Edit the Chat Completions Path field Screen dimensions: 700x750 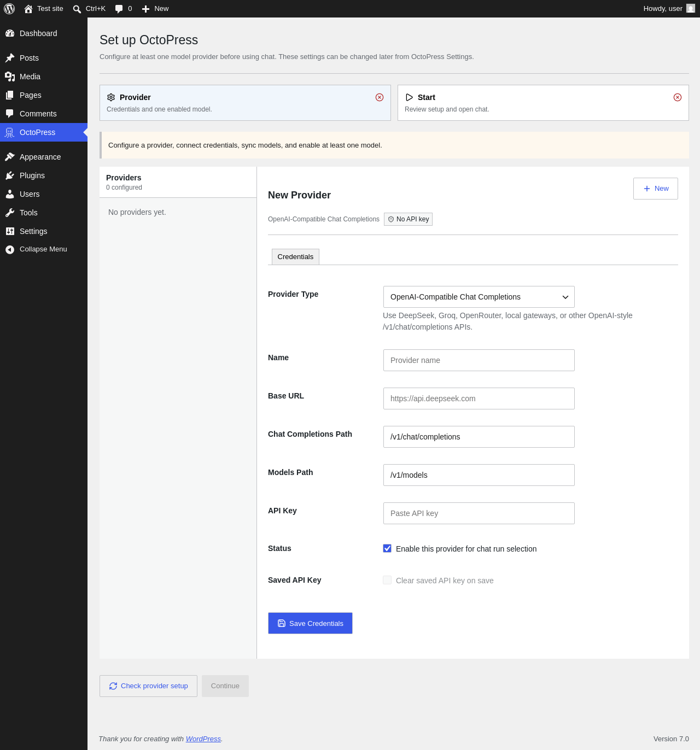click(x=479, y=437)
